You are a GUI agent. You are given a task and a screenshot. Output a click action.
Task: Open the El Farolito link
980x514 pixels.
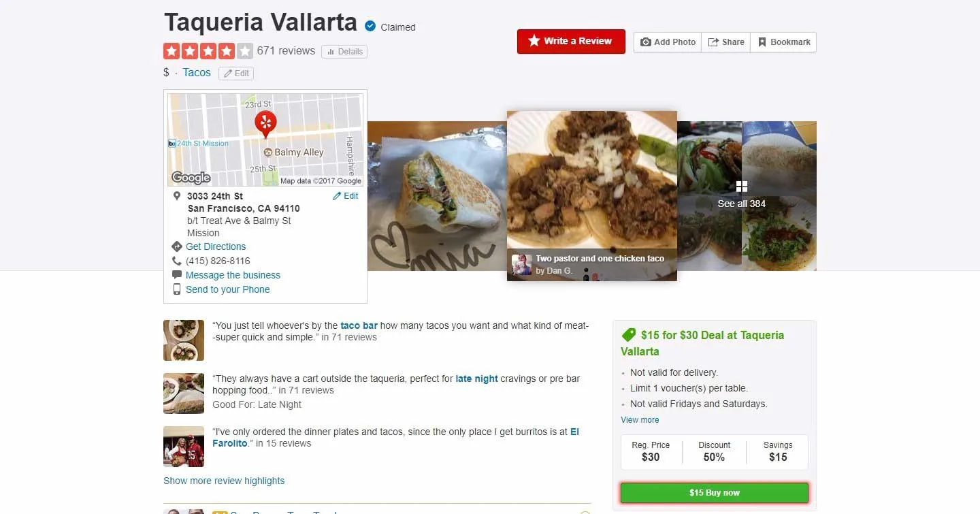(x=395, y=438)
